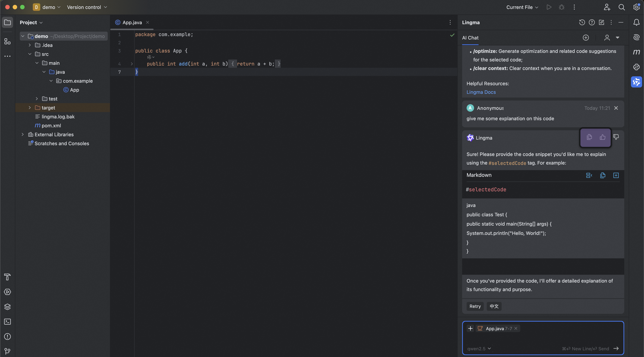Collapse the src folder

(29, 54)
